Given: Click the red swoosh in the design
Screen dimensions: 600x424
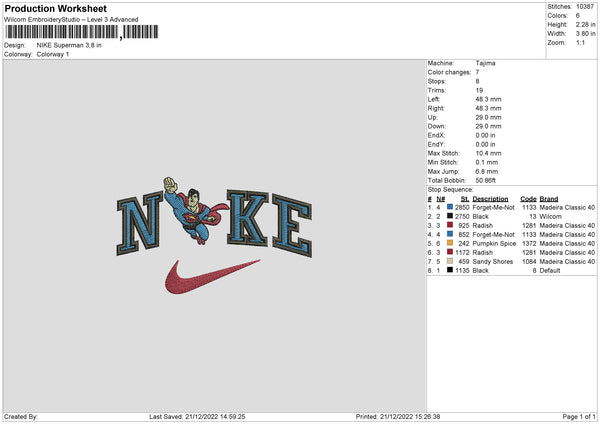Looking at the screenshot, I should [212, 277].
